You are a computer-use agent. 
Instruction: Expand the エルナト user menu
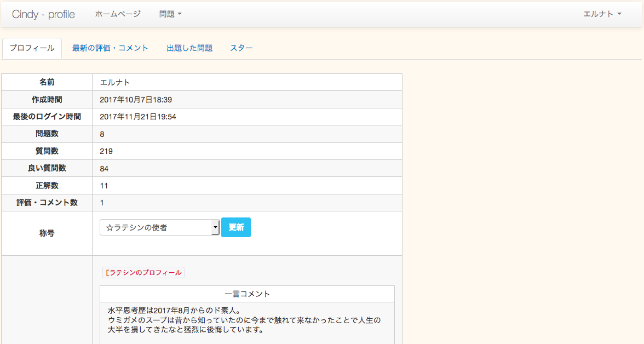(602, 14)
